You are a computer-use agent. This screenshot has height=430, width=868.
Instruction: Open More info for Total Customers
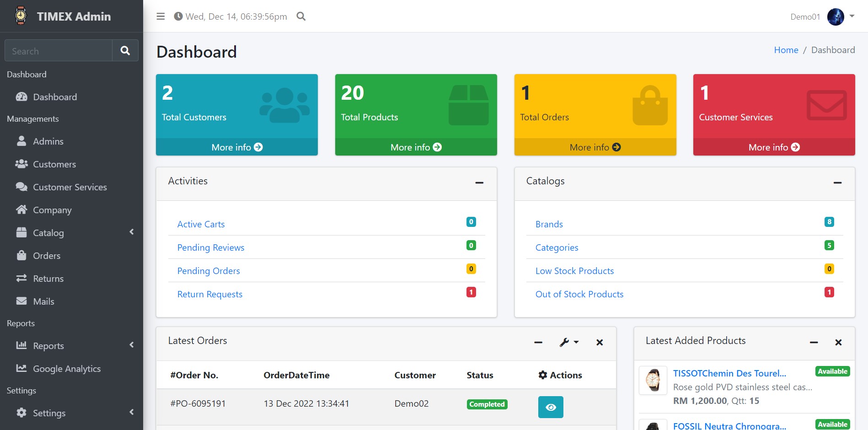click(237, 147)
